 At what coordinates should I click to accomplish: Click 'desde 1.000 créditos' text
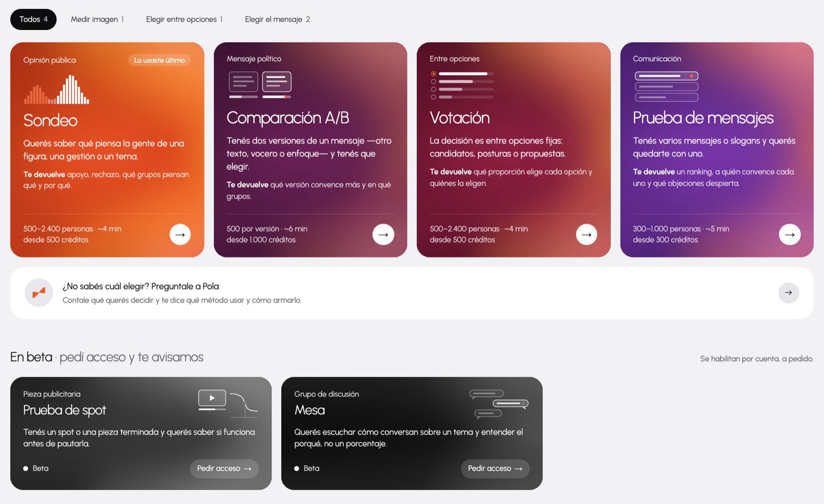coord(261,240)
